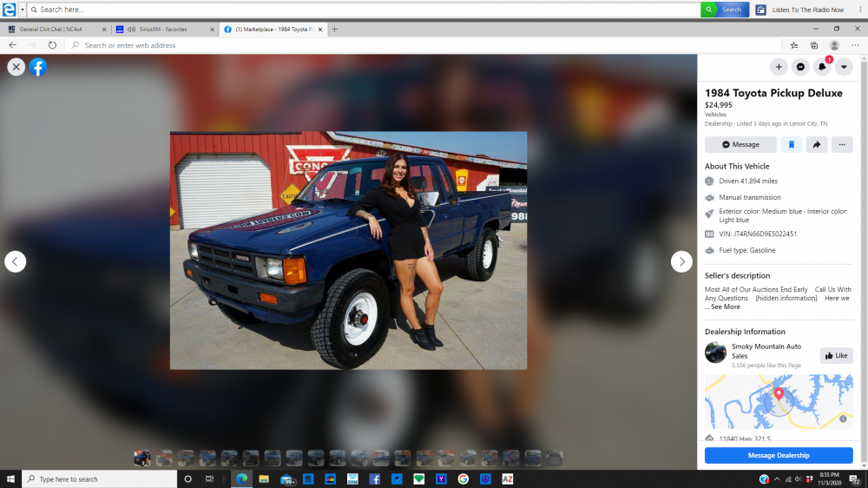The height and width of the screenshot is (488, 868).
Task: Click the Message Dealership button
Action: pos(779,455)
